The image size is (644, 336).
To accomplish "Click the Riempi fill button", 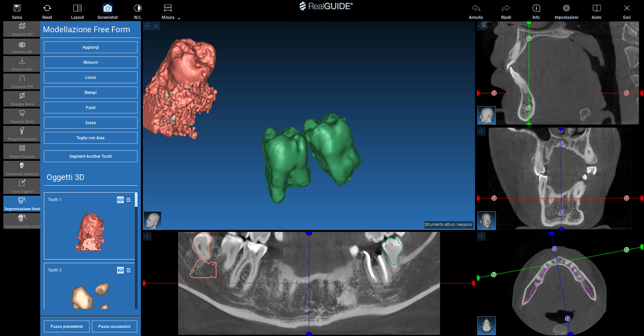I will click(x=91, y=92).
